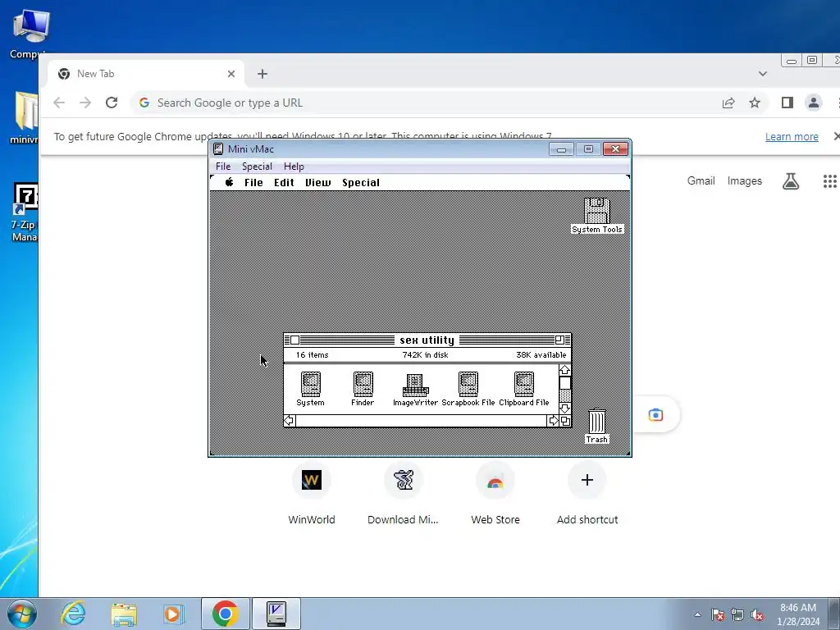Toggle Chrome side panel

coord(787,103)
